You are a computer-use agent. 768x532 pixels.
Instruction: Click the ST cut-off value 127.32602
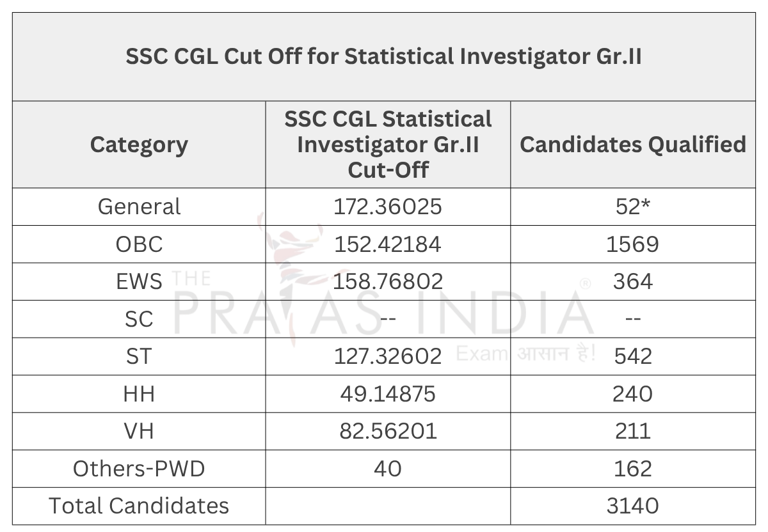click(x=388, y=356)
